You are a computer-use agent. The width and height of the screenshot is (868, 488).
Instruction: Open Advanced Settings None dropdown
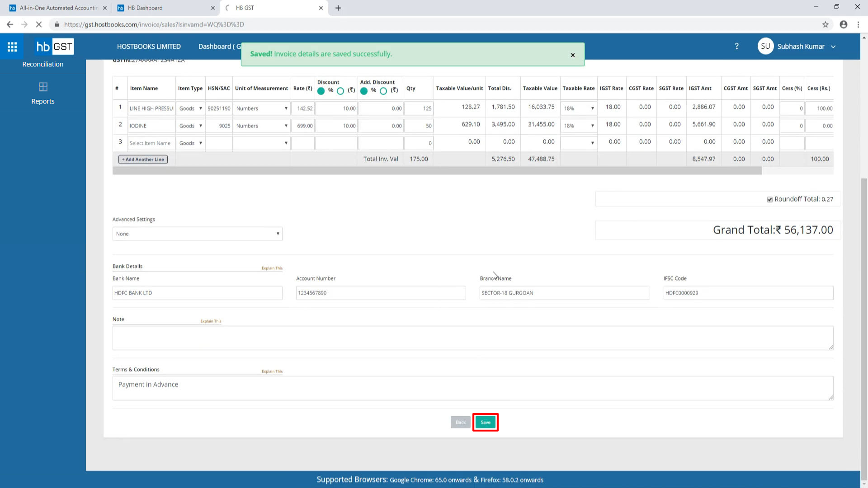coord(198,234)
